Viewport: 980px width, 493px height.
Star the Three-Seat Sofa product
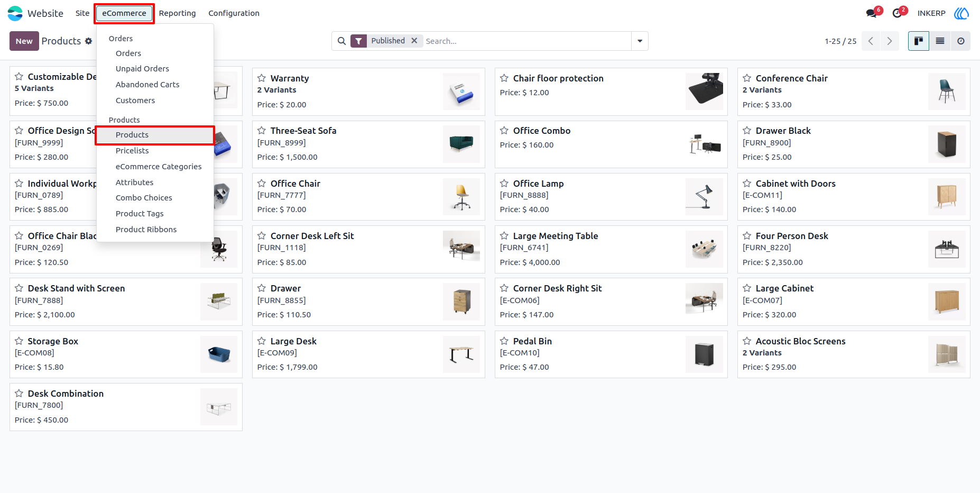[262, 131]
